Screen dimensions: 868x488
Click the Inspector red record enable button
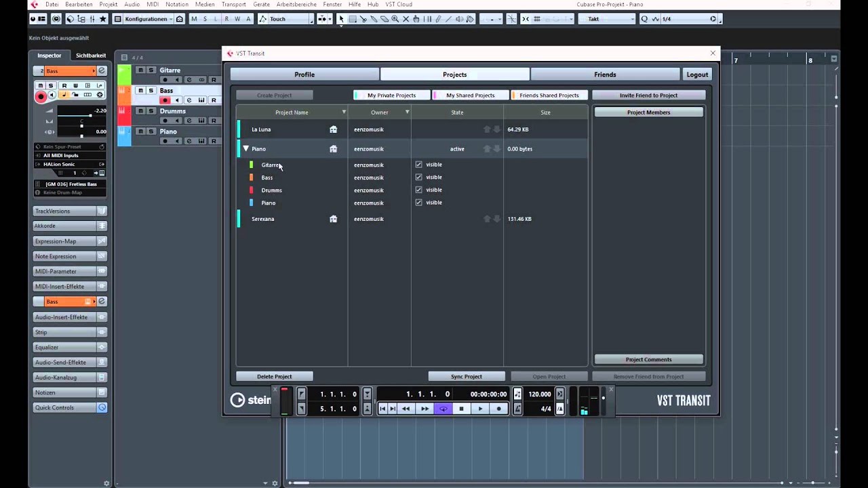pyautogui.click(x=41, y=96)
